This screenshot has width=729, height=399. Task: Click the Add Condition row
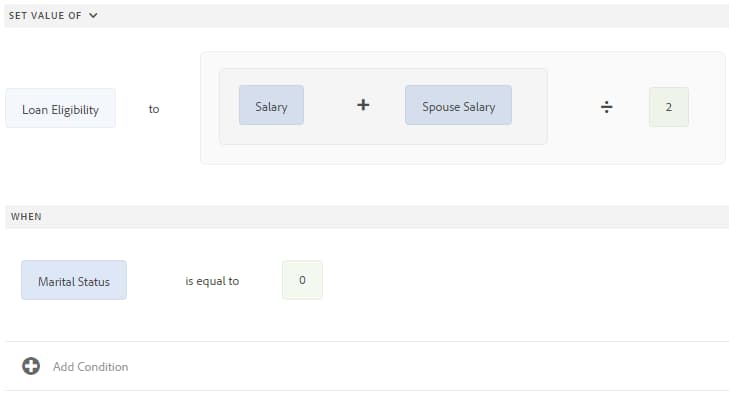point(367,366)
